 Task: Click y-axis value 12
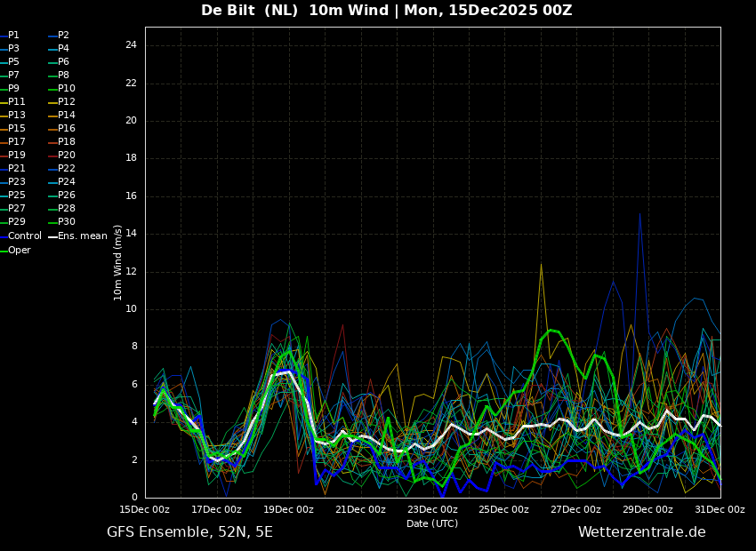[x=131, y=272]
